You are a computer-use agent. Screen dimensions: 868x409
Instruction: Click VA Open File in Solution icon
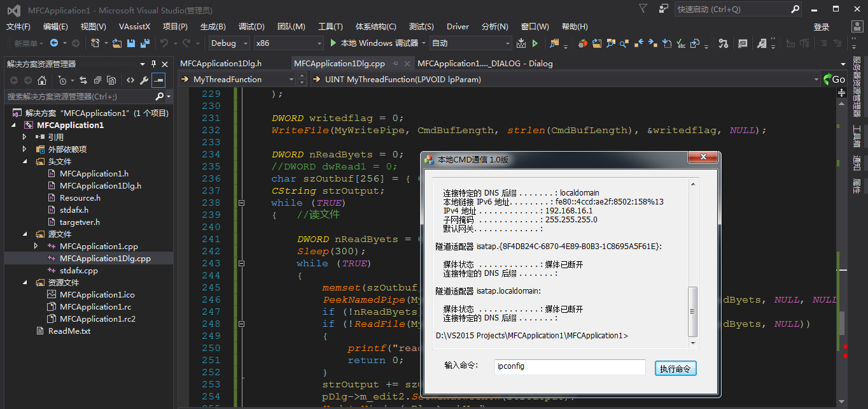coord(596,43)
